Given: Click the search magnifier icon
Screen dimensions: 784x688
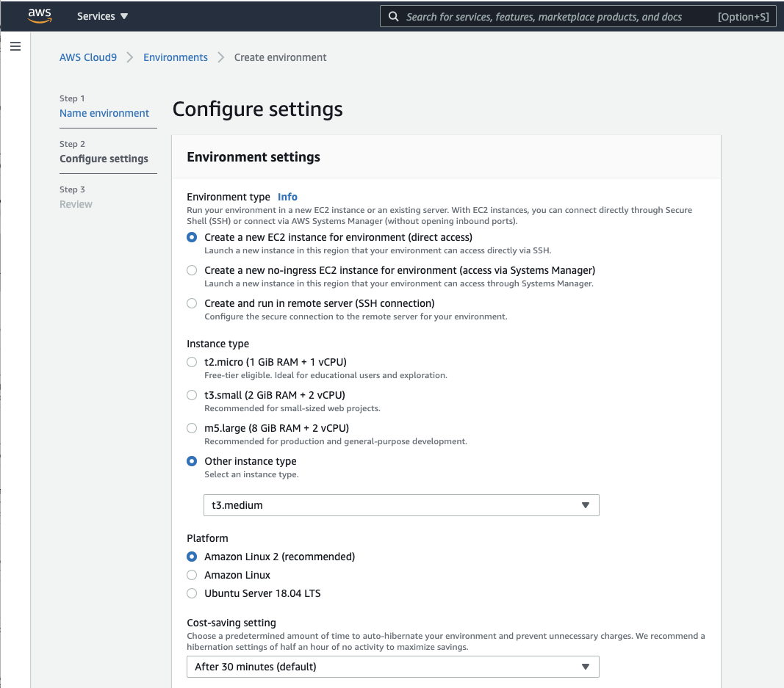Looking at the screenshot, I should (x=394, y=16).
